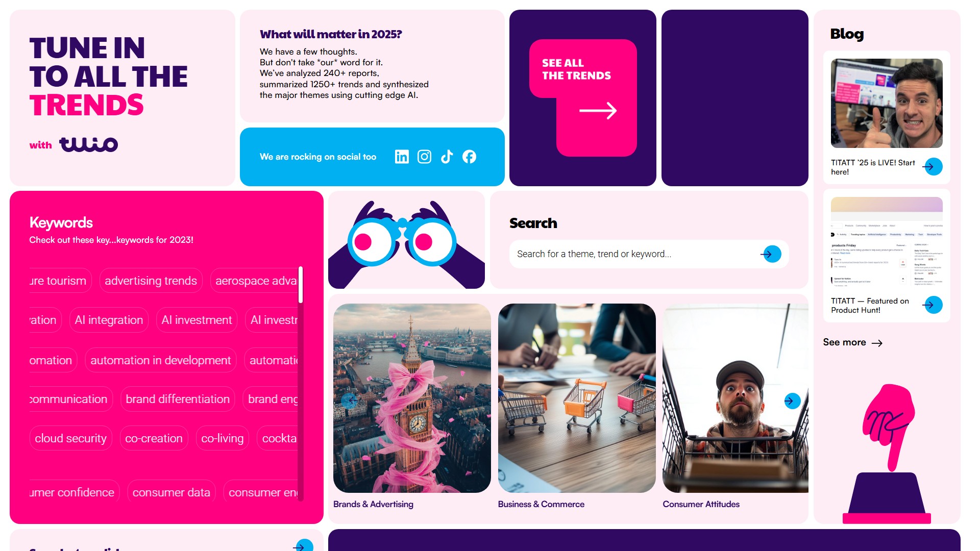Choose the 'cloud security' keyword tag
980x551 pixels.
pyautogui.click(x=70, y=438)
